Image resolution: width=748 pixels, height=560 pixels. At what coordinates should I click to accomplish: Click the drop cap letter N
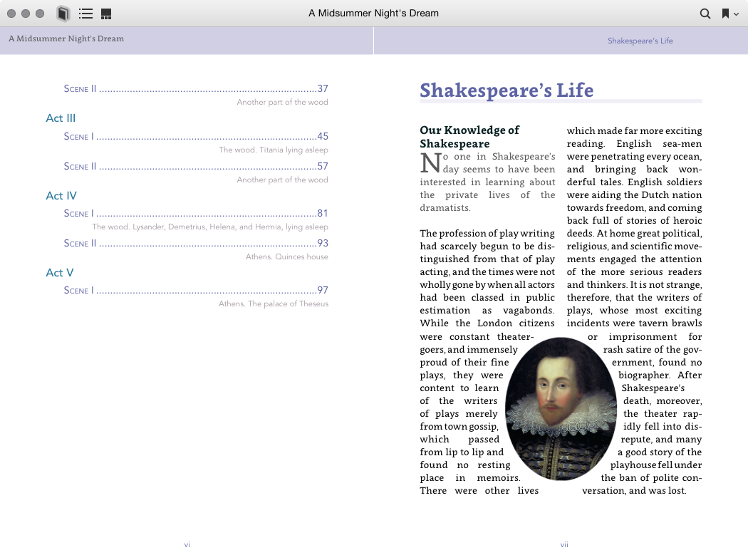[430, 162]
